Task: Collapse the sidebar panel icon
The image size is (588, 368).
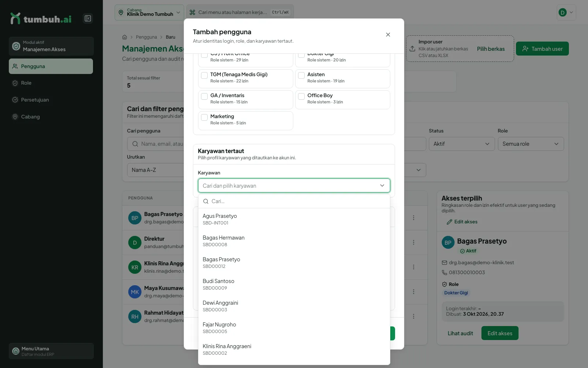Action: tap(88, 18)
